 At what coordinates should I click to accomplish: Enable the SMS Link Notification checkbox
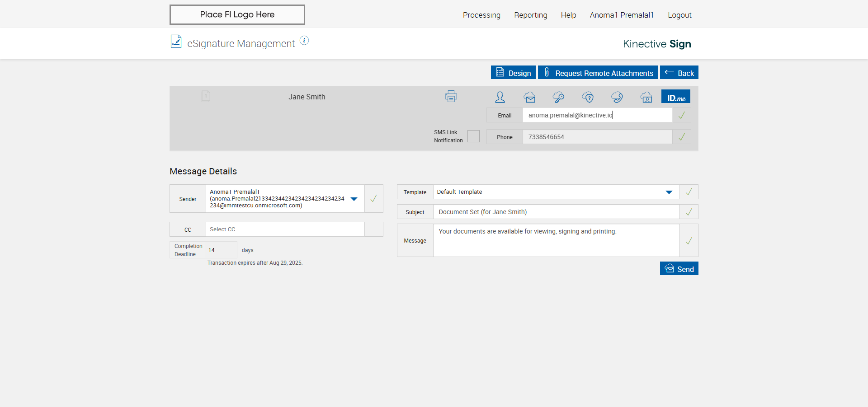[x=473, y=136]
